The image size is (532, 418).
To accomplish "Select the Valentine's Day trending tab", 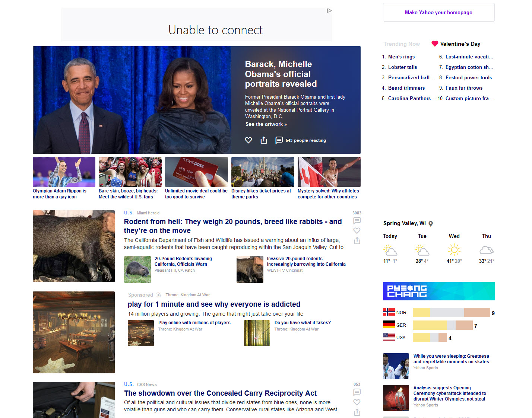I will (x=460, y=44).
